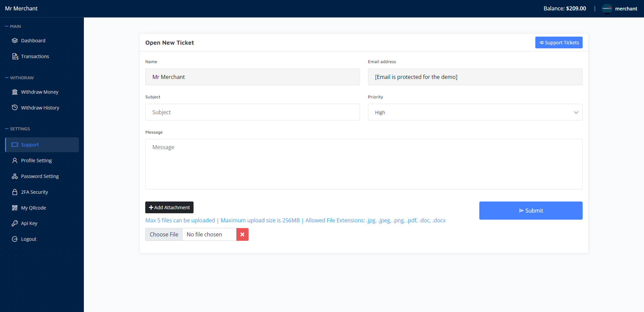Submit the new support ticket
The width and height of the screenshot is (644, 312).
(531, 210)
